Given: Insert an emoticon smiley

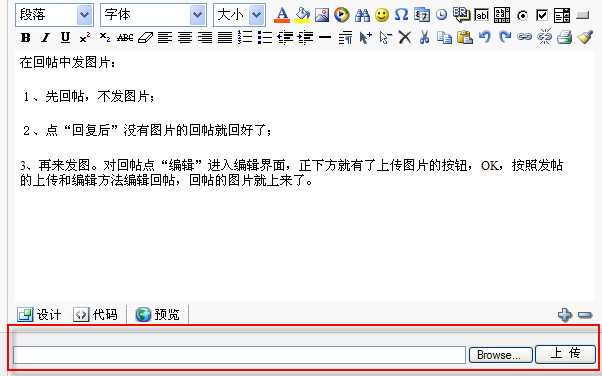Looking at the screenshot, I should 382,15.
